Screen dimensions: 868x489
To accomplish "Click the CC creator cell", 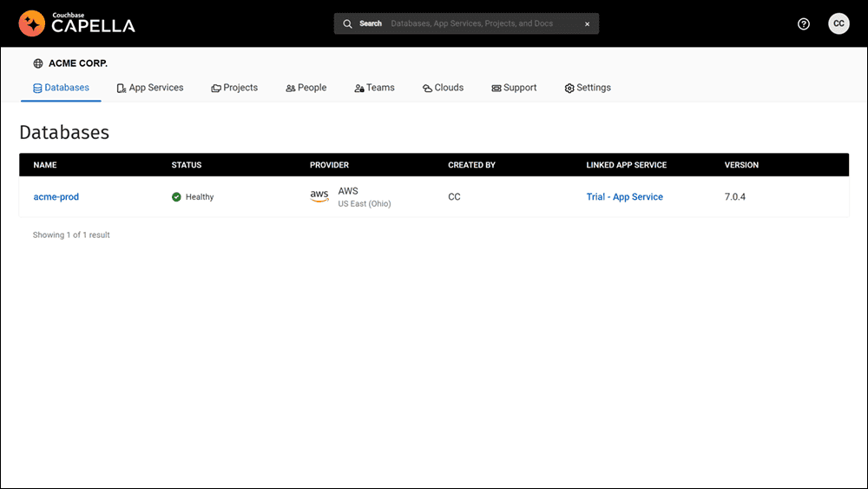I will (x=454, y=196).
